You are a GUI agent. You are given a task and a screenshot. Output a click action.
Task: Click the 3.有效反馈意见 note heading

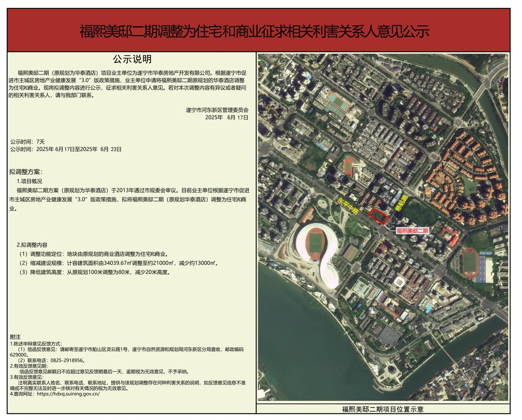(x=26, y=377)
